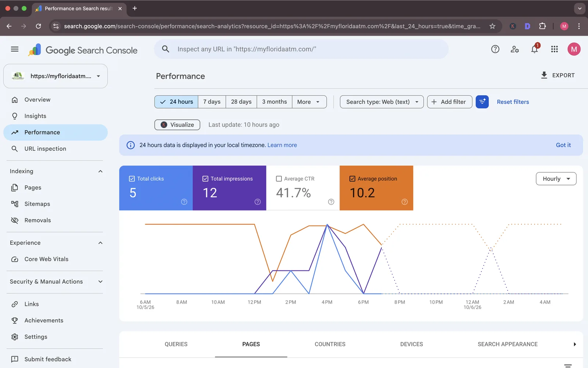588x368 pixels.
Task: Toggle the Total clicks metric checkbox
Action: pyautogui.click(x=132, y=179)
